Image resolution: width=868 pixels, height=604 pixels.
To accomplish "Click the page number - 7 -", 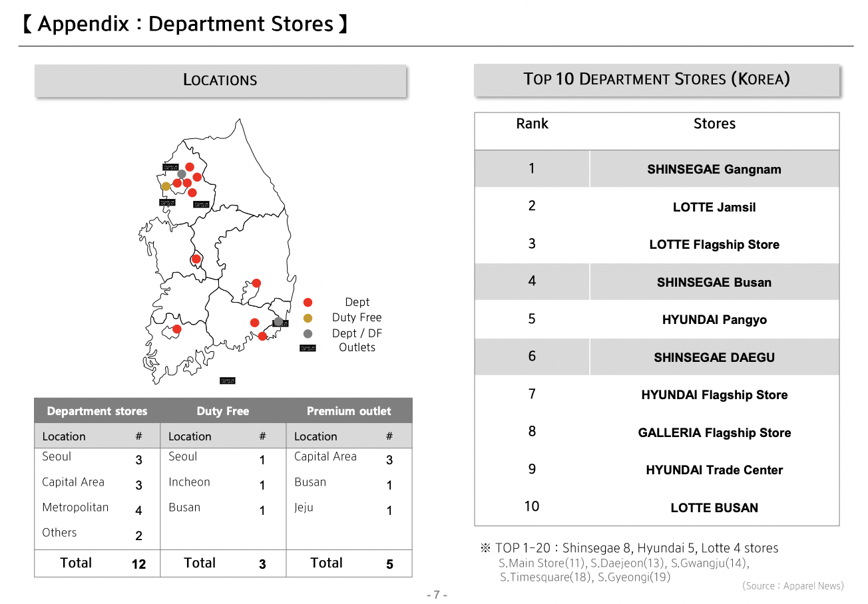I will [437, 595].
